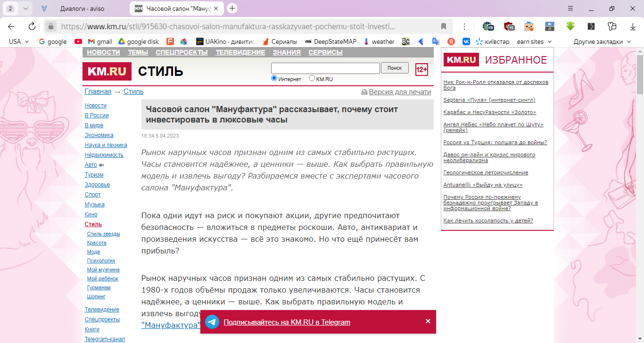Open the Здоровье sidebar link
The height and width of the screenshot is (343, 644).
click(x=97, y=185)
